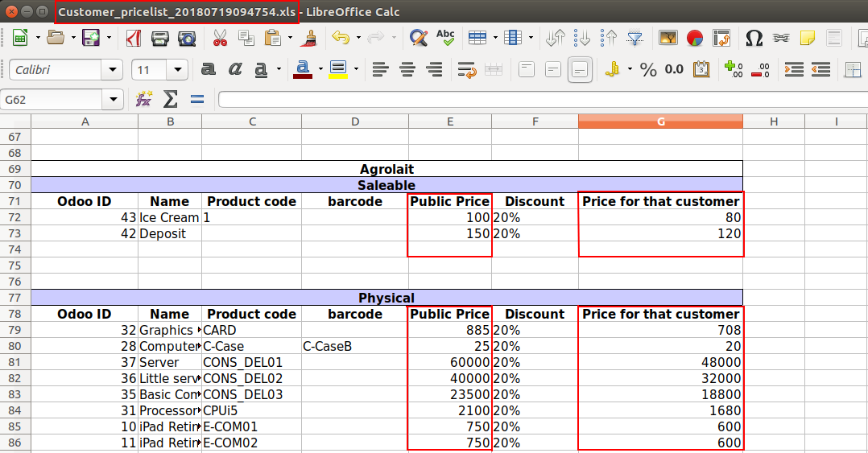Click the Print icon in the toolbar
Image resolution: width=868 pixels, height=453 pixels.
pyautogui.click(x=160, y=38)
